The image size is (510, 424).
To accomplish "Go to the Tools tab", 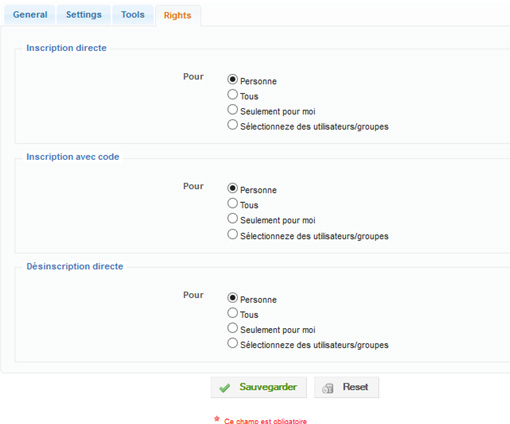I will [133, 15].
